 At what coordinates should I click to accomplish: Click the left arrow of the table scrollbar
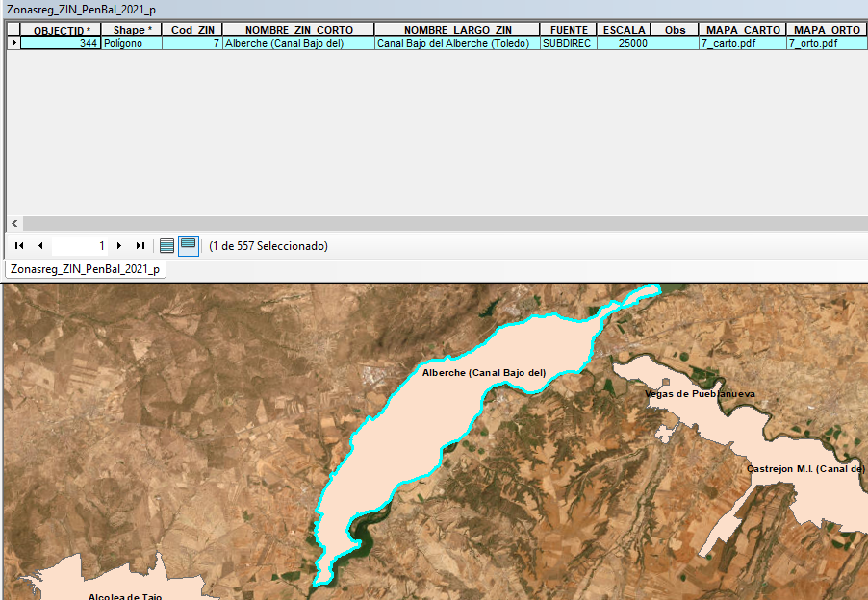tap(13, 223)
